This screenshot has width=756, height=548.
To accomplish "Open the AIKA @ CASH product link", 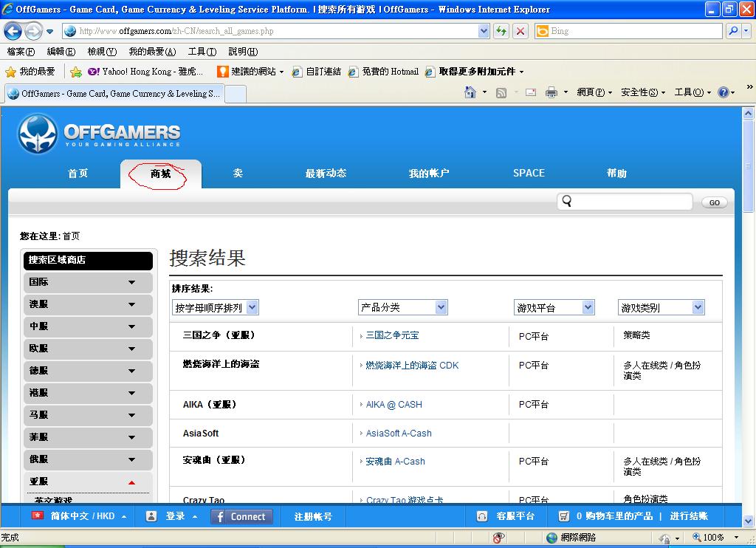I will (x=394, y=405).
